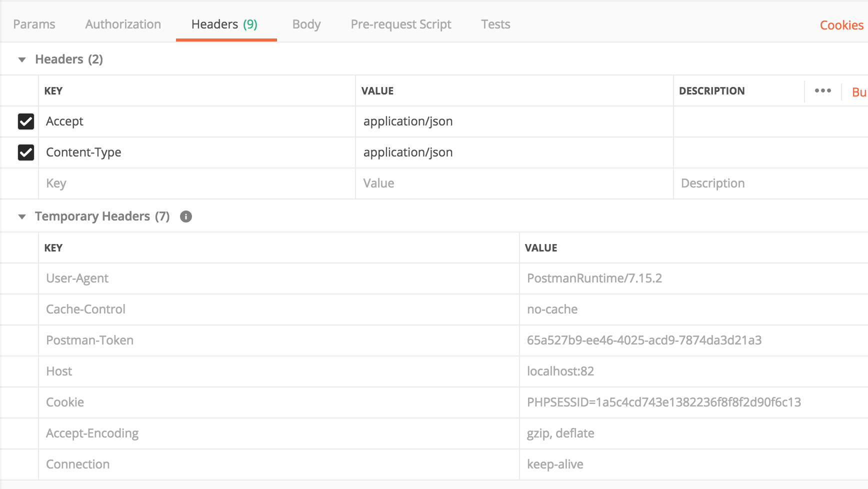Switch to the Pre-request Script tab
868x489 pixels.
(x=400, y=24)
